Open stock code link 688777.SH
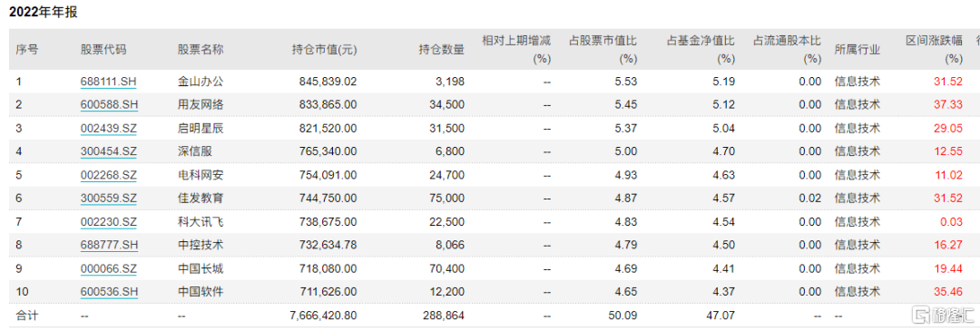This screenshot has height=330, width=980. coord(109,245)
